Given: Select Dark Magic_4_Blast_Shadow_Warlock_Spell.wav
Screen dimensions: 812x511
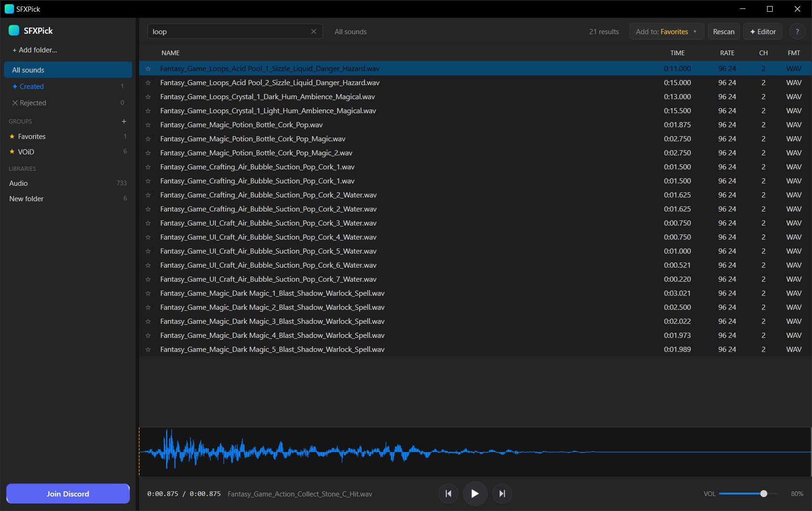Looking at the screenshot, I should (x=475, y=336).
